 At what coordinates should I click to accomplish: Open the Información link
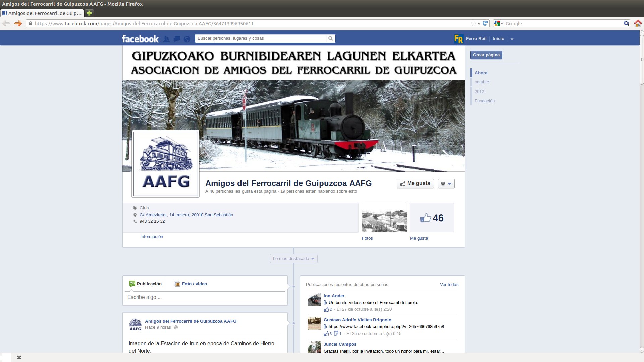[152, 237]
